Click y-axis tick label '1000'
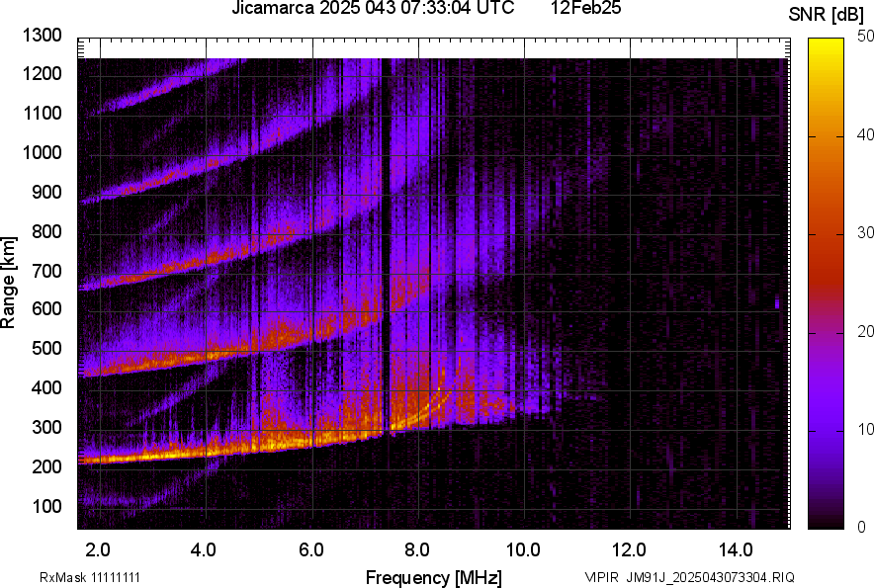Screen dimensions: 874x588 (x=42, y=152)
